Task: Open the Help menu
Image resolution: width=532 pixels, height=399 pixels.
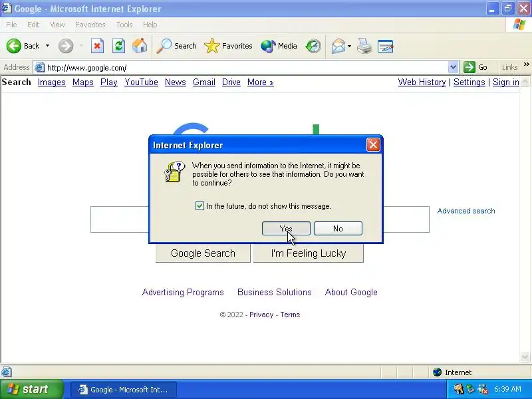Action: [x=150, y=25]
